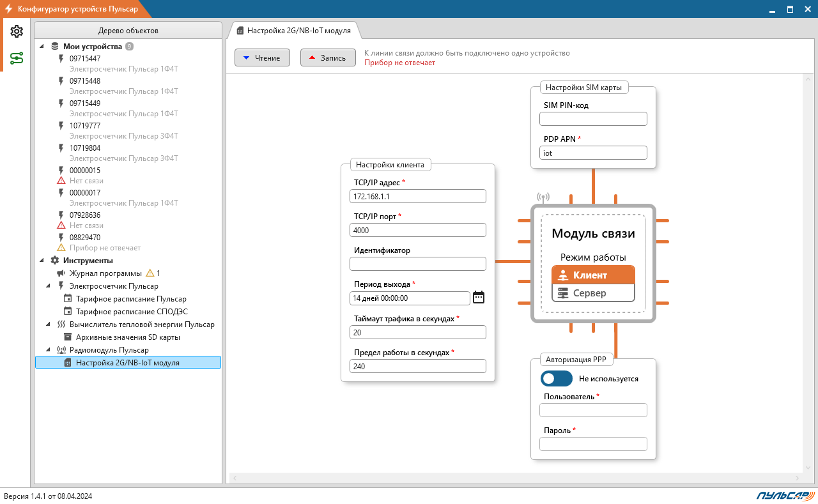The width and height of the screenshot is (818, 504).
Task: Focus the SIM PIN-код field
Action: (x=593, y=119)
